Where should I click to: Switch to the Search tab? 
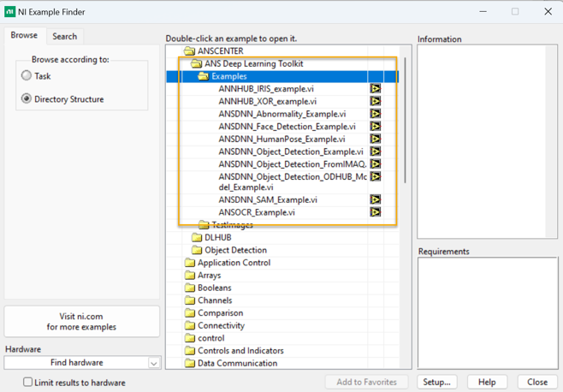click(x=64, y=37)
